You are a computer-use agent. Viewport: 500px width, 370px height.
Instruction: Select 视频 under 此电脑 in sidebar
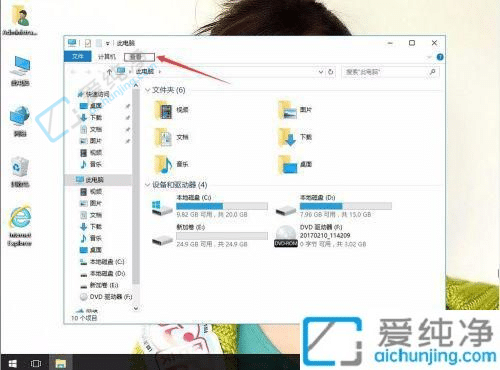coord(91,192)
